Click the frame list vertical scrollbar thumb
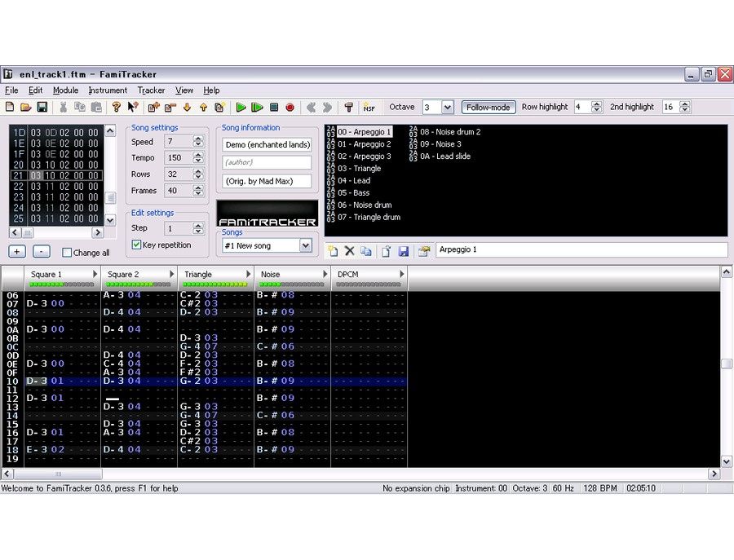This screenshot has height=560, width=734. point(110,198)
